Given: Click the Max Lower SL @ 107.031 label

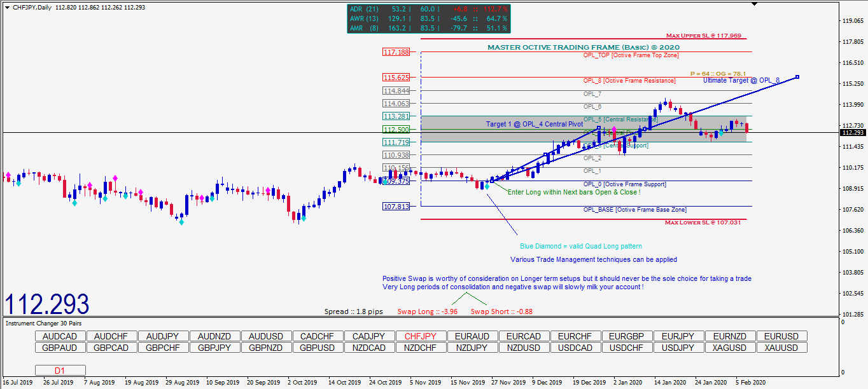Looking at the screenshot, I should pyautogui.click(x=703, y=222).
